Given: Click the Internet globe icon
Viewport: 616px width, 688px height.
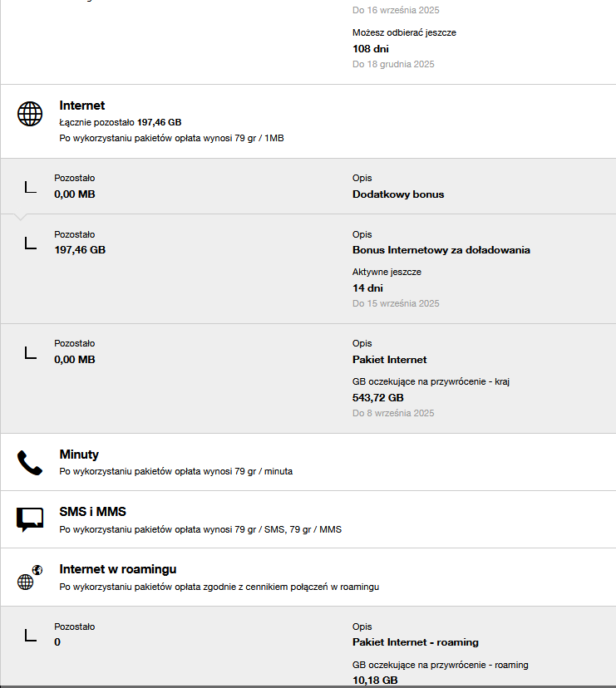Looking at the screenshot, I should (x=30, y=114).
